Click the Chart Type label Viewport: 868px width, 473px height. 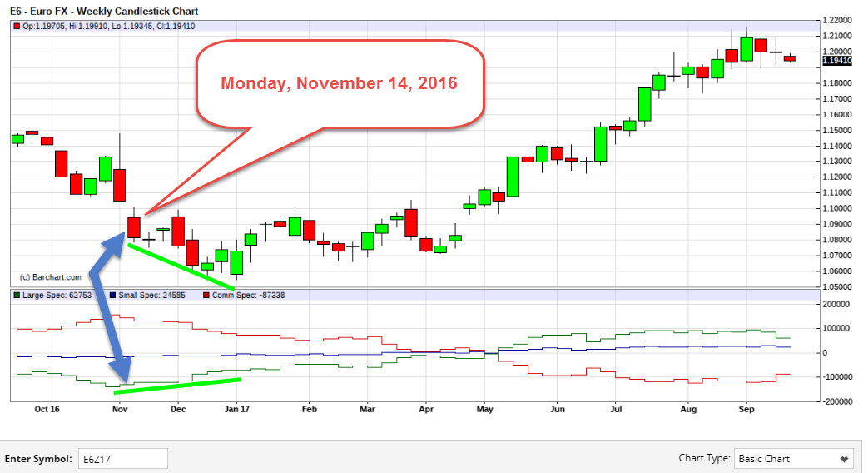coord(703,458)
